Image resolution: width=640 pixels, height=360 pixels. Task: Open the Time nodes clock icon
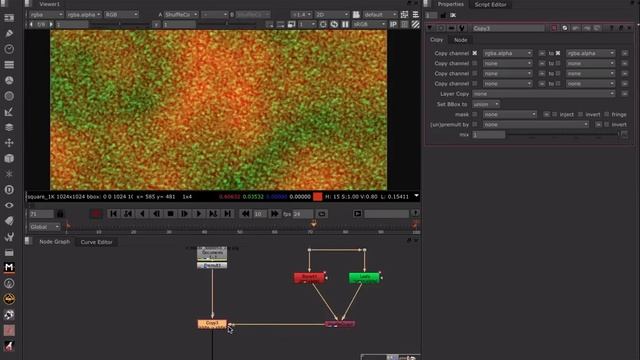click(x=9, y=49)
